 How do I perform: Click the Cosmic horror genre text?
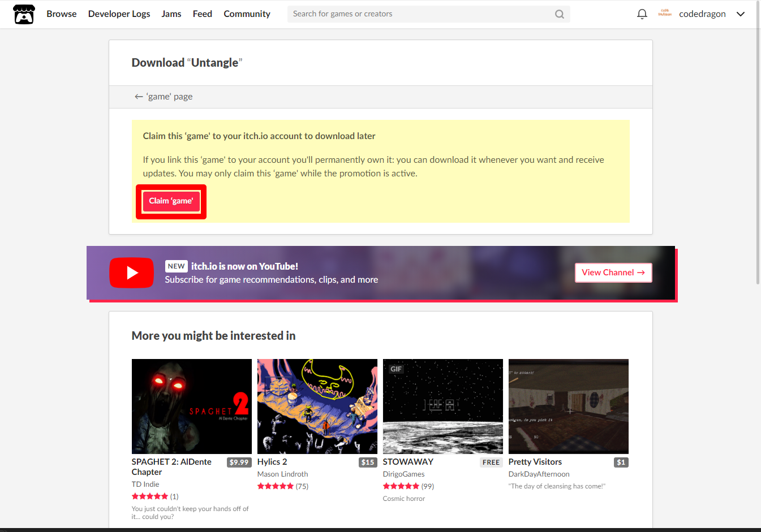404,499
